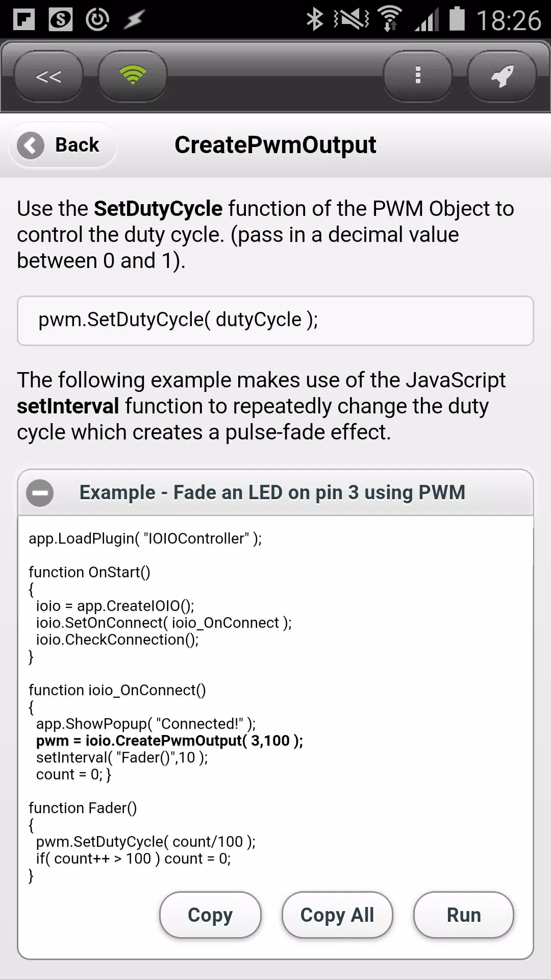Open the three-dot overflow menu
This screenshot has width=551, height=980.
click(418, 76)
